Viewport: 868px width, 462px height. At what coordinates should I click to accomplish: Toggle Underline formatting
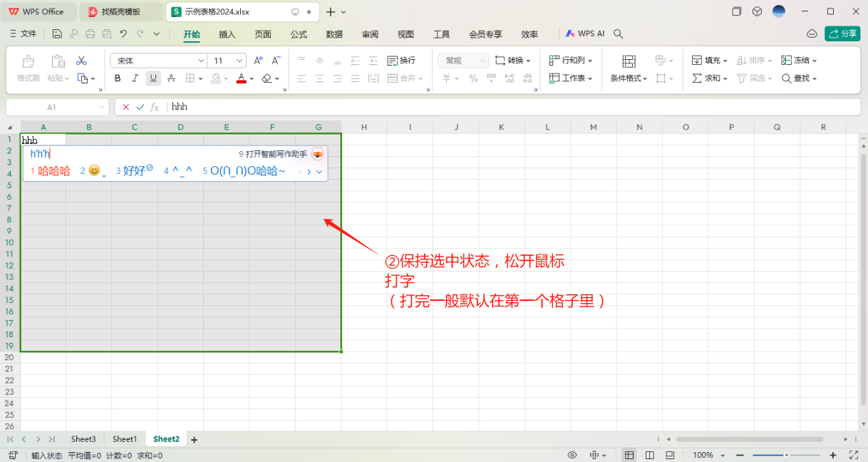point(153,78)
